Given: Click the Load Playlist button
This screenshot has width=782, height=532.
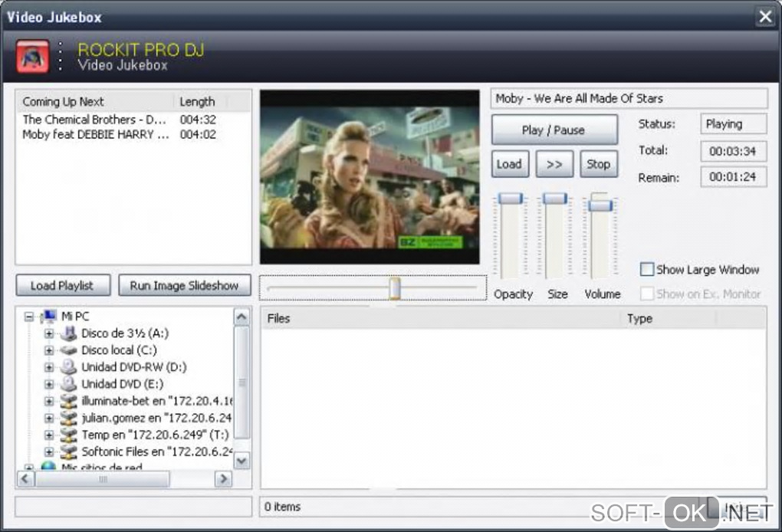Looking at the screenshot, I should [x=63, y=286].
